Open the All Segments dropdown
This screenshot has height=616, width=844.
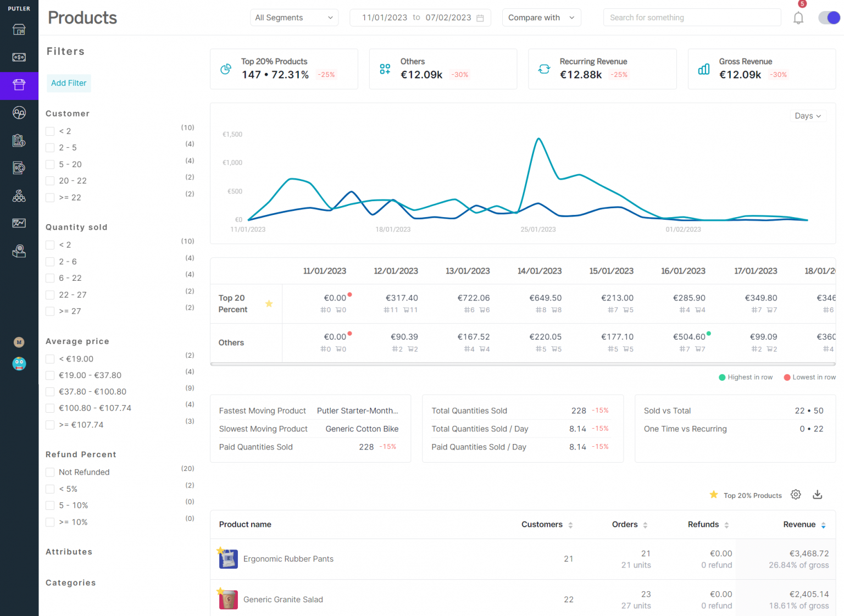tap(294, 17)
